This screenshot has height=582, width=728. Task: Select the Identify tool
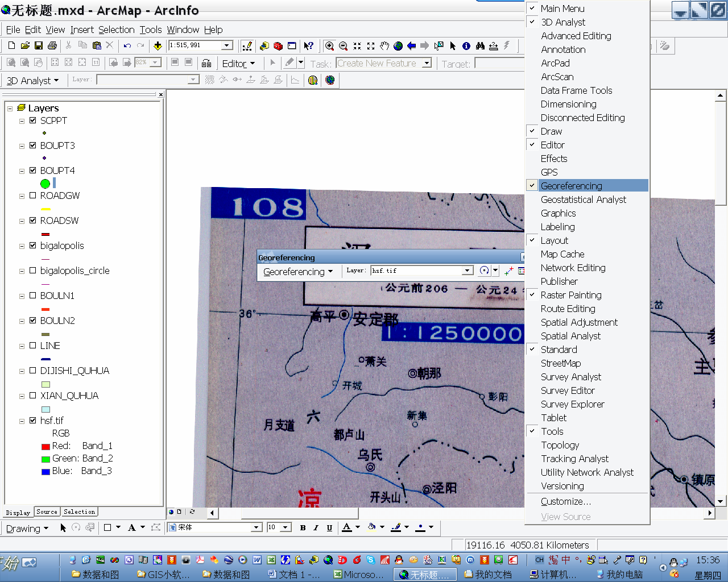[465, 46]
